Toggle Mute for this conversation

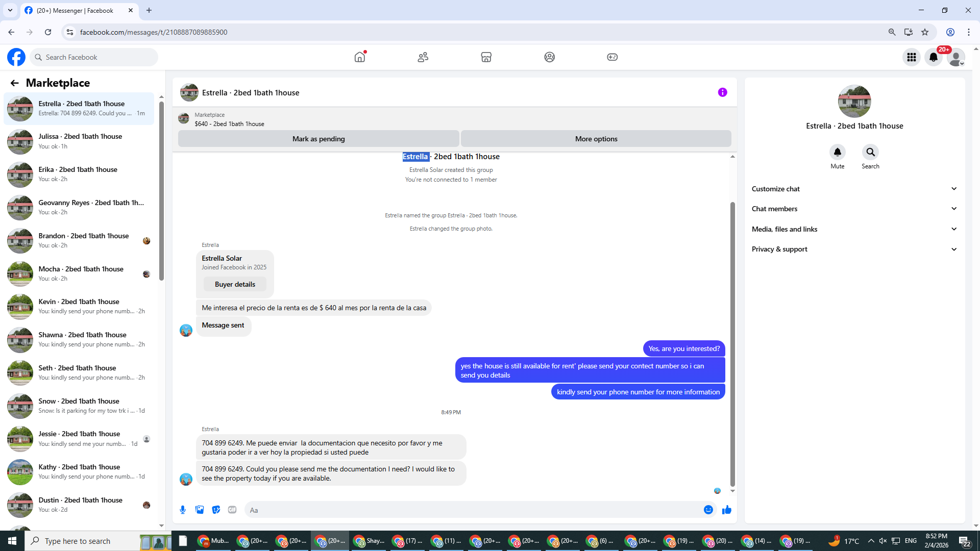point(837,153)
